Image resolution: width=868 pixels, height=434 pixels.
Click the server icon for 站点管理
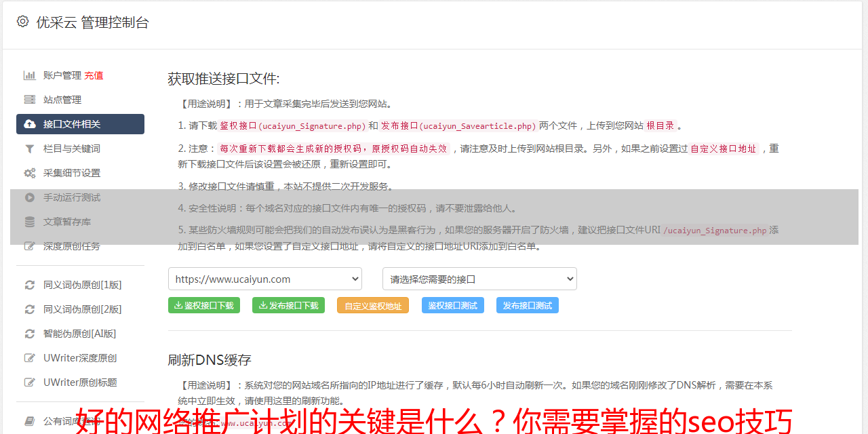[30, 100]
